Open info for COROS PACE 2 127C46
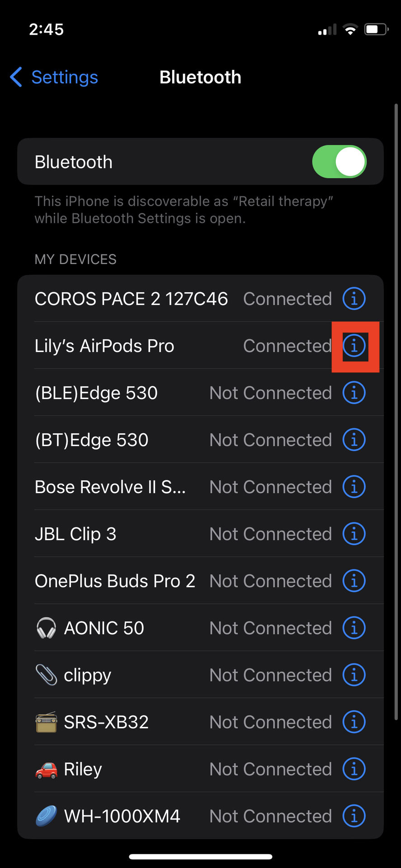This screenshot has height=868, width=401. pos(354,299)
